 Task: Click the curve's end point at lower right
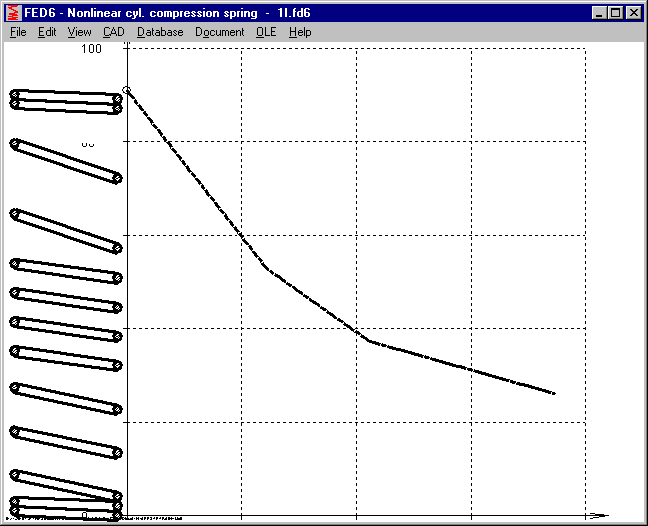tap(553, 393)
